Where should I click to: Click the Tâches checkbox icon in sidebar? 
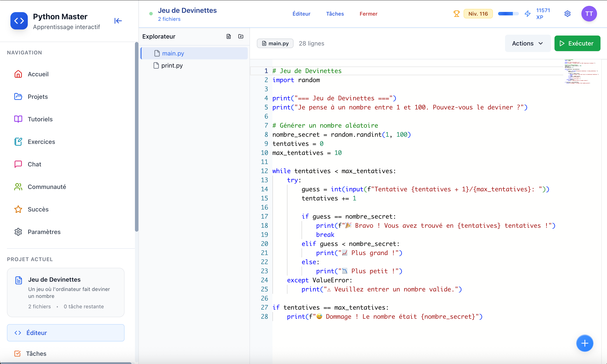(x=17, y=353)
